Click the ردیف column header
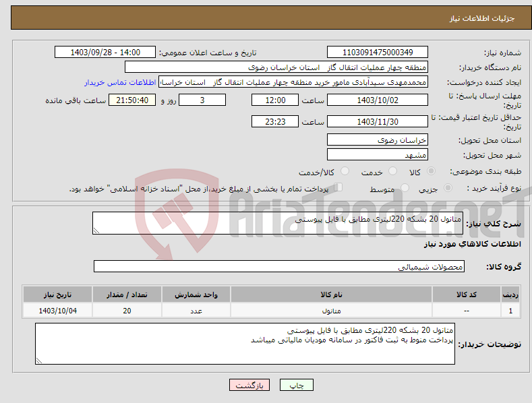 510,294
